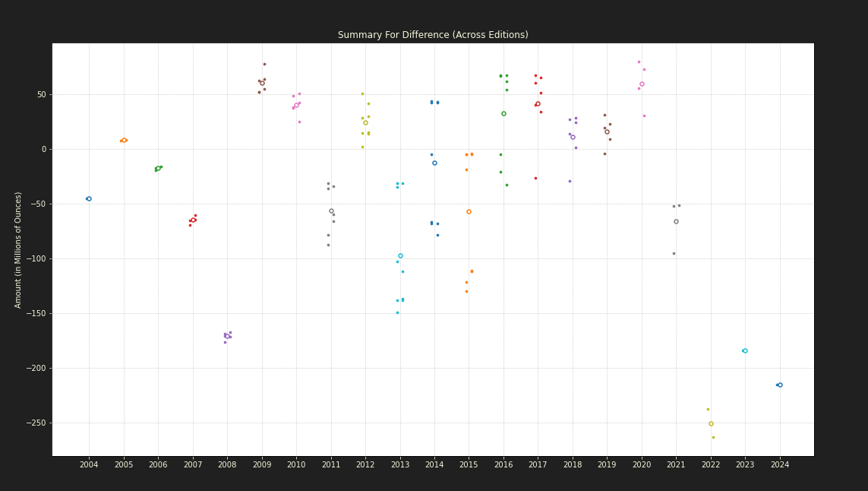Click the y-axis label 'Amount (in Millions of Ounces)'

(18, 250)
